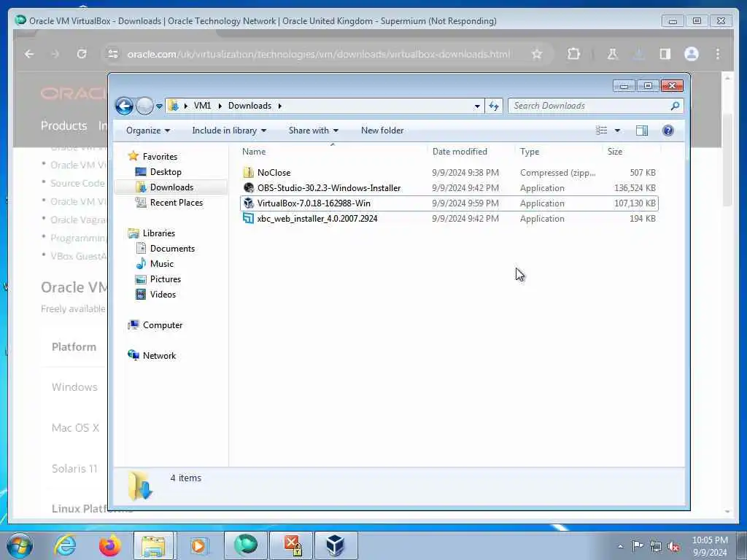747x560 pixels.
Task: Click the folder icon in address bar
Action: [x=174, y=106]
